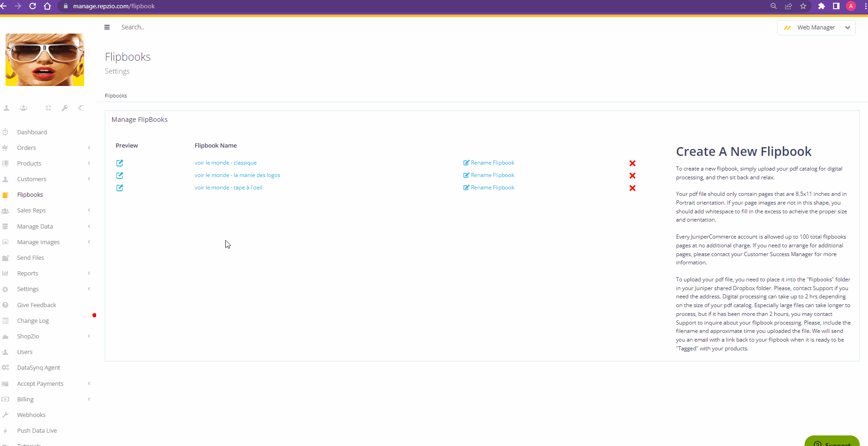Rename tape à l'oeil flipbook

coord(489,188)
